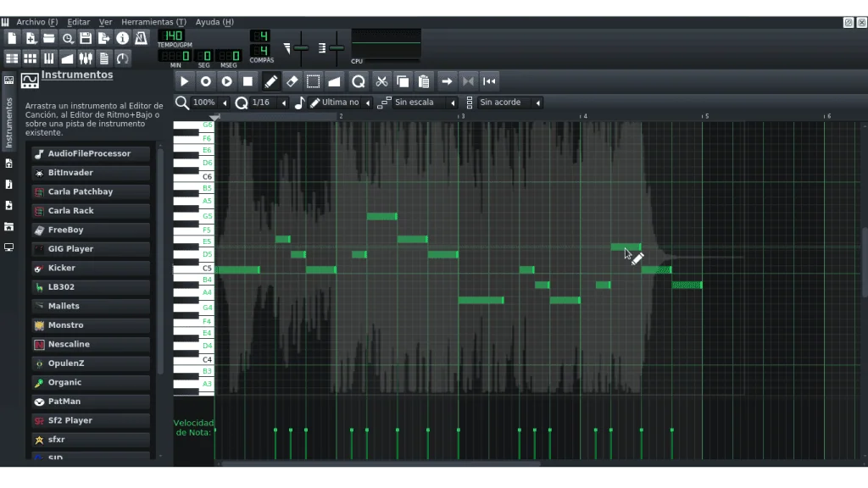This screenshot has width=868, height=488.
Task: Select the Kicker instrument
Action: 91,268
